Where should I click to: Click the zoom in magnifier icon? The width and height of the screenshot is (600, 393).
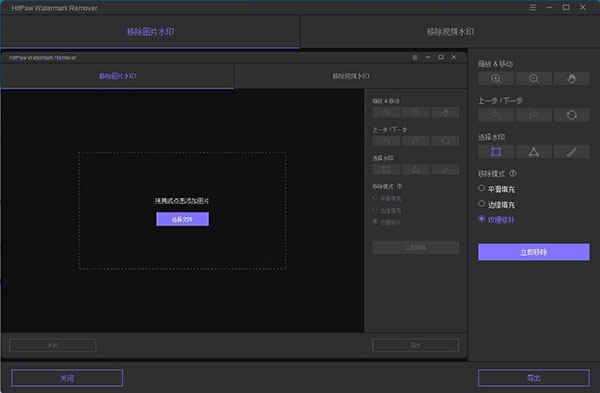point(496,78)
